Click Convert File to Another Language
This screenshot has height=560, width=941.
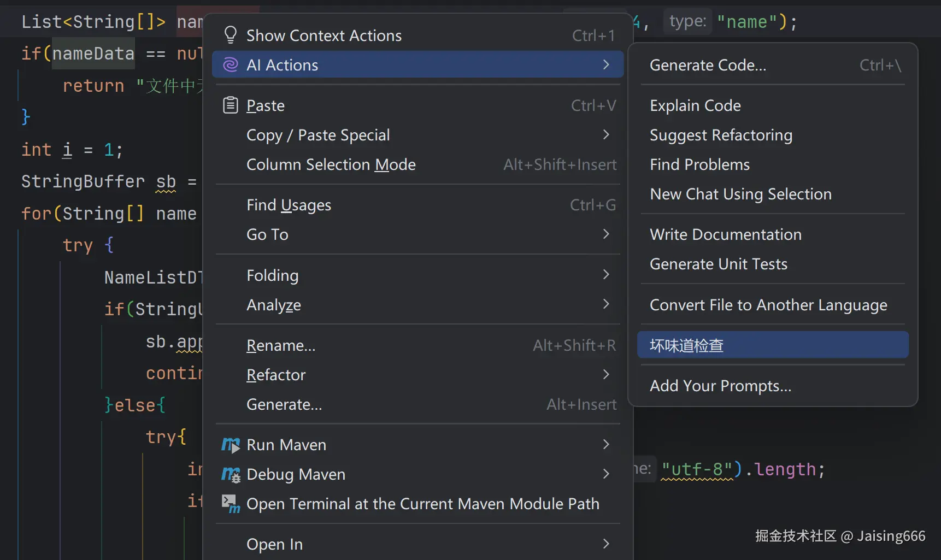[768, 305]
